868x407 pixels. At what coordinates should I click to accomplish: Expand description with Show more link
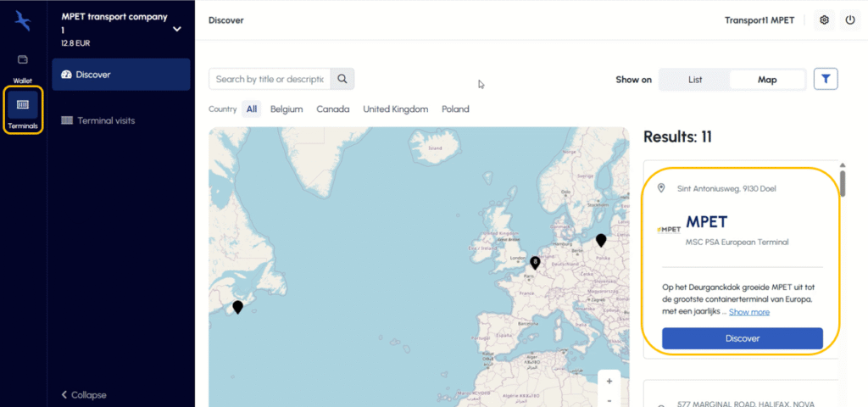click(x=749, y=312)
